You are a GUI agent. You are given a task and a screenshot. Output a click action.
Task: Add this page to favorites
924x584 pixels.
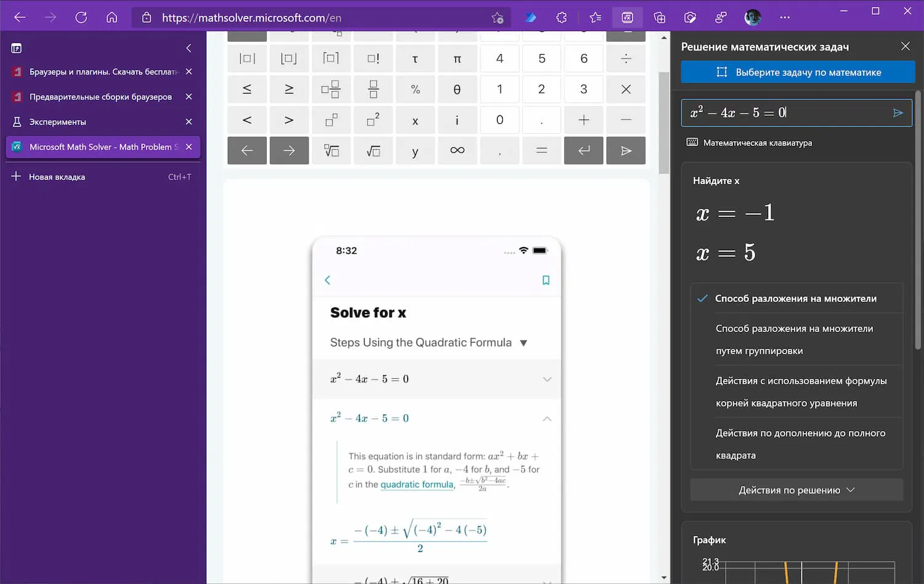pyautogui.click(x=497, y=17)
